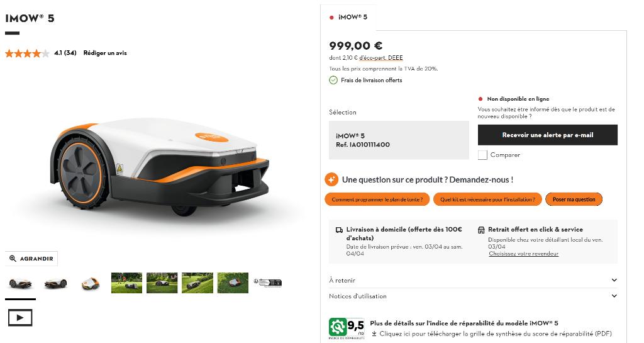The image size is (644, 343).
Task: Expand the Notices d'utilisation section
Action: 473,296
